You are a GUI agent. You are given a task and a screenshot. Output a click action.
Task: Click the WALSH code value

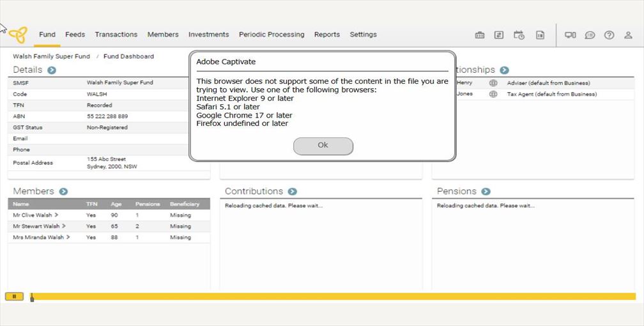coord(96,94)
